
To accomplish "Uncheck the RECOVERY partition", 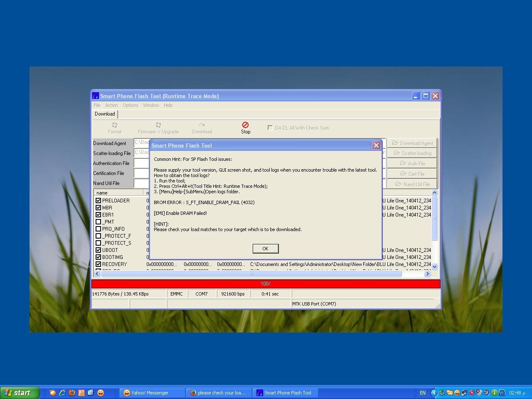I will (99, 264).
